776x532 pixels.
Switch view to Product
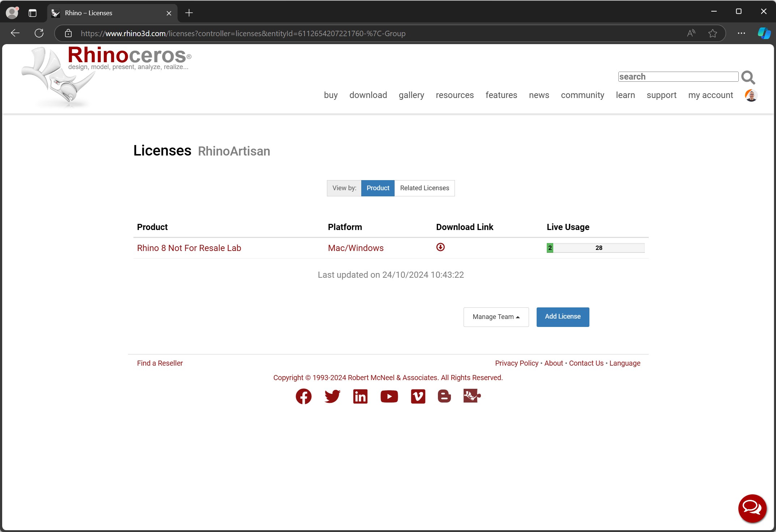click(378, 188)
